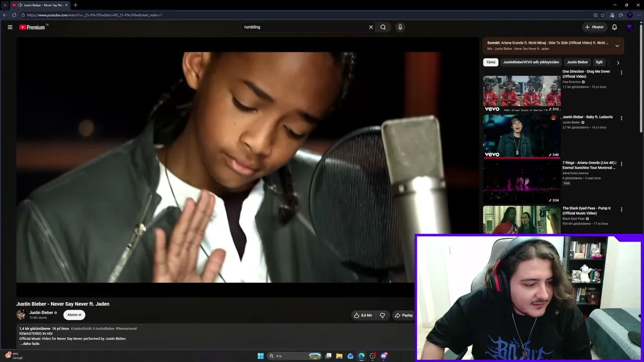Go to YouTube Premium home via logo
Image resolution: width=644 pixels, height=362 pixels.
coord(33,27)
